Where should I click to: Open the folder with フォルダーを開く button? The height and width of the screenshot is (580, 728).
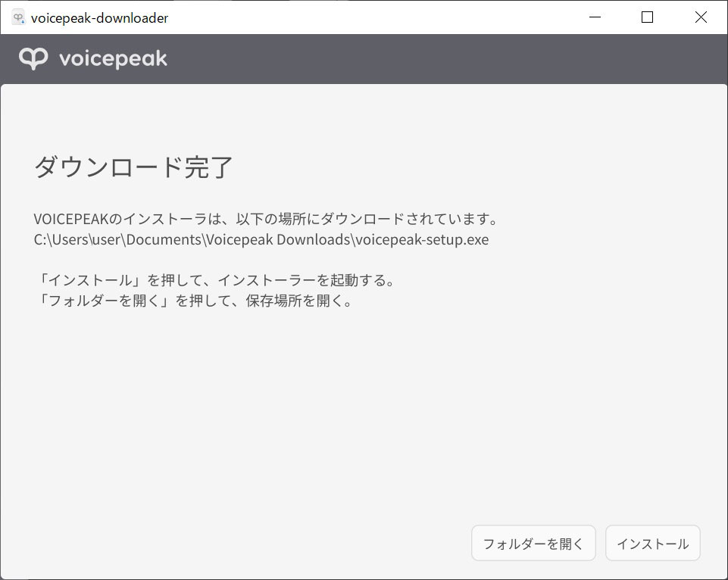coord(533,543)
